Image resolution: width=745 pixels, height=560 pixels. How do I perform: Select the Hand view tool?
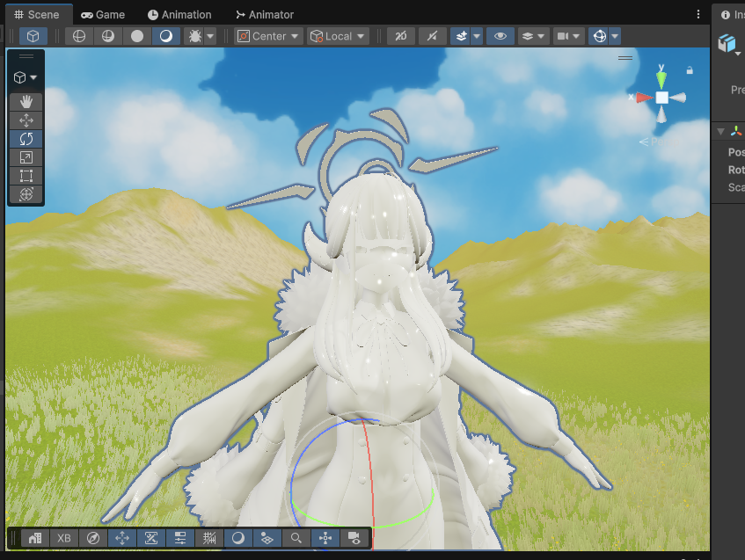[x=26, y=102]
